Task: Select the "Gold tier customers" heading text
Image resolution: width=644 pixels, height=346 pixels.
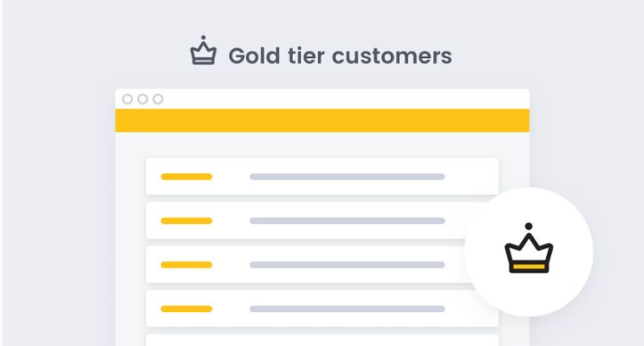Action: [x=340, y=56]
